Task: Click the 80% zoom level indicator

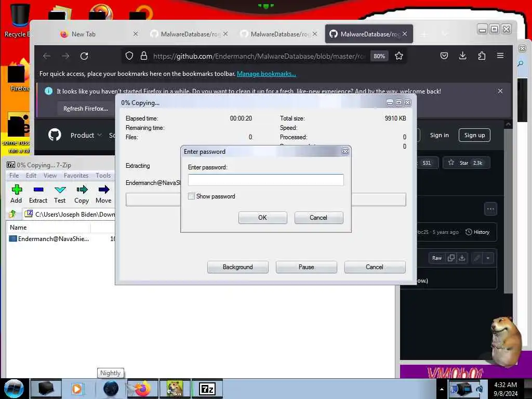Action: 379,56
